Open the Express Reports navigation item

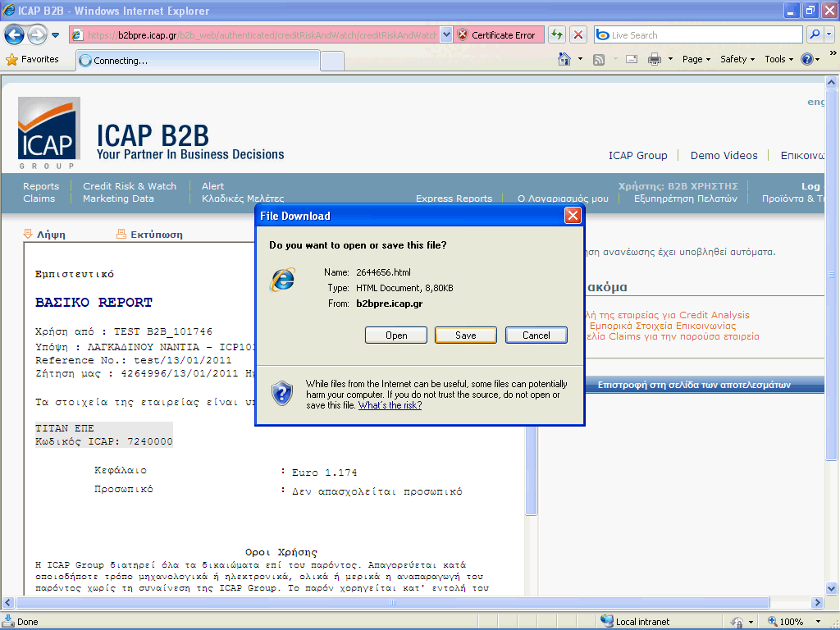point(454,199)
